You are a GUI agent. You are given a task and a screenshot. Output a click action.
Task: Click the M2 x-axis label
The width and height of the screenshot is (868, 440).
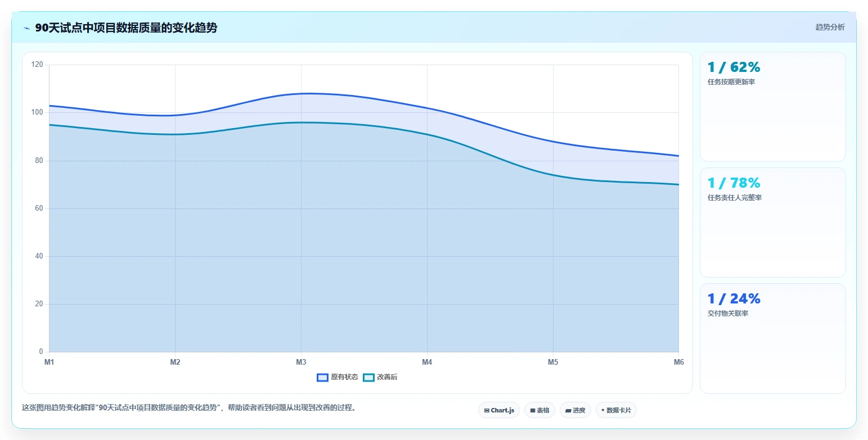(175, 362)
